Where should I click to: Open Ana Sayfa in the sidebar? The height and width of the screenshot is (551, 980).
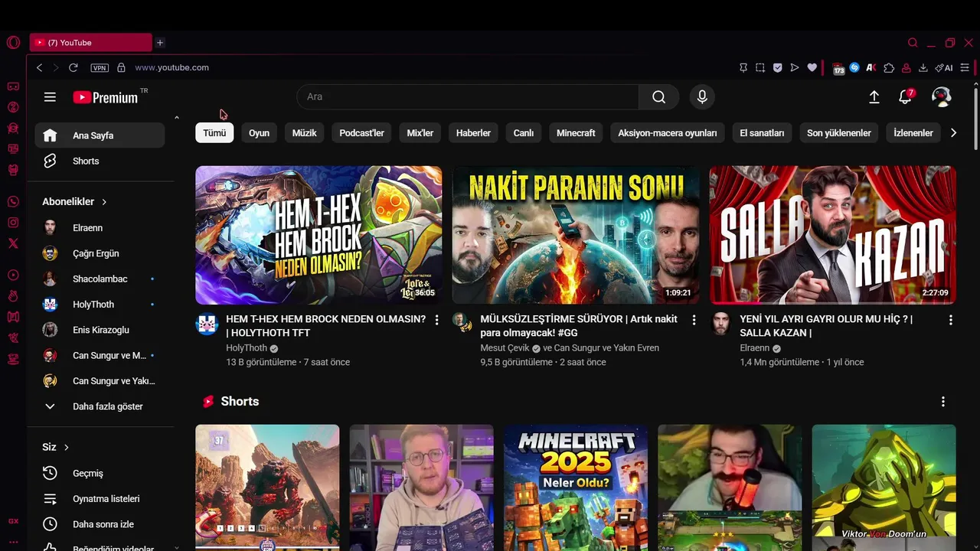click(100, 135)
